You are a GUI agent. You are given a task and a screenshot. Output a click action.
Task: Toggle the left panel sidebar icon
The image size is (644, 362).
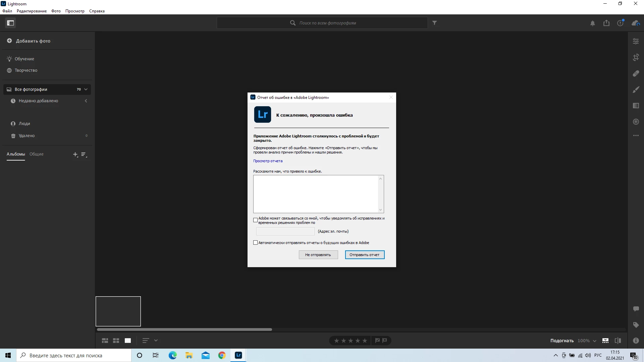pyautogui.click(x=10, y=23)
